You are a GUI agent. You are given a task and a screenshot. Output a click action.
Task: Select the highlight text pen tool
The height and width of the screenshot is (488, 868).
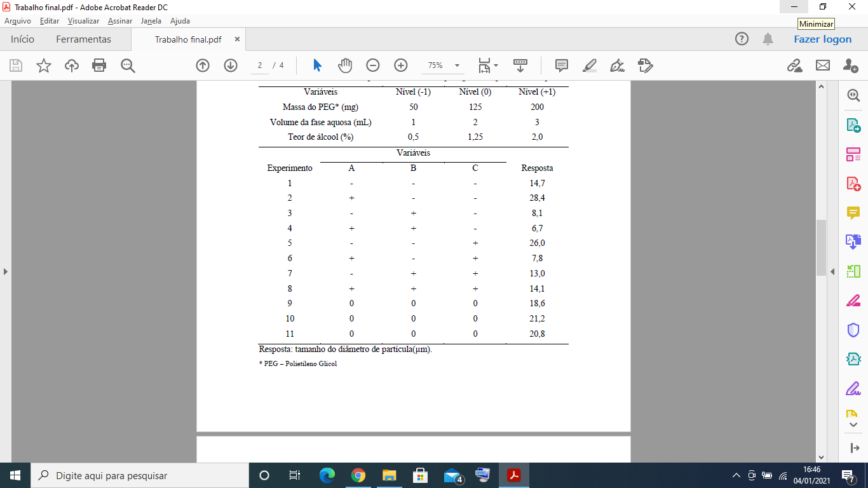pos(590,65)
